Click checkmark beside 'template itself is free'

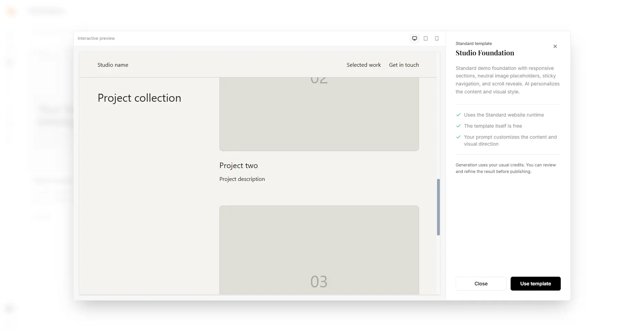(458, 126)
